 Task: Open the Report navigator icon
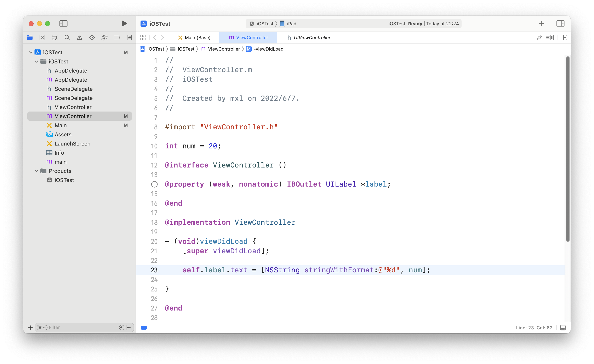pyautogui.click(x=130, y=38)
